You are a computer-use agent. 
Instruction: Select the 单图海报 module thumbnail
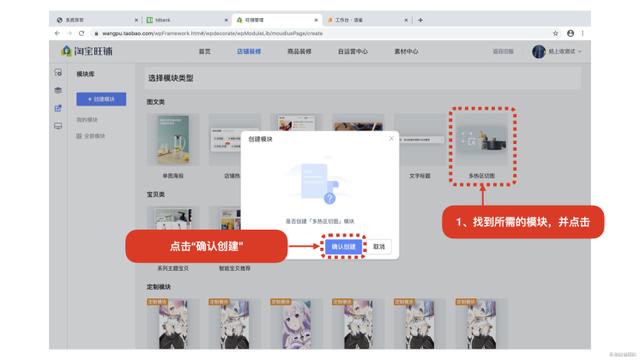point(173,140)
